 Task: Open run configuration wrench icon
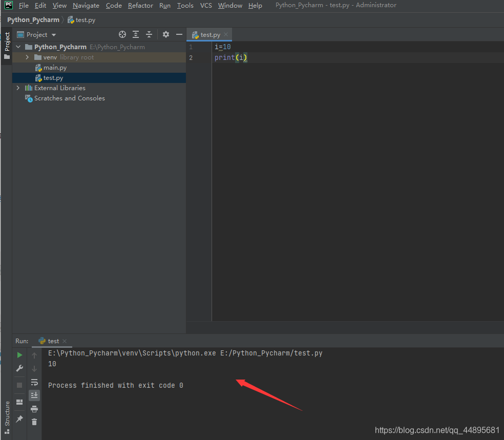click(x=19, y=368)
